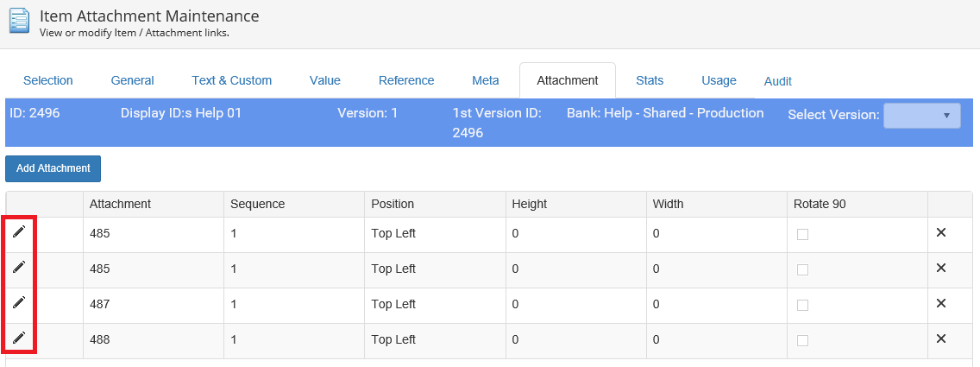This screenshot has height=367, width=980.
Task: Open the Select Version dropdown
Action: [921, 115]
